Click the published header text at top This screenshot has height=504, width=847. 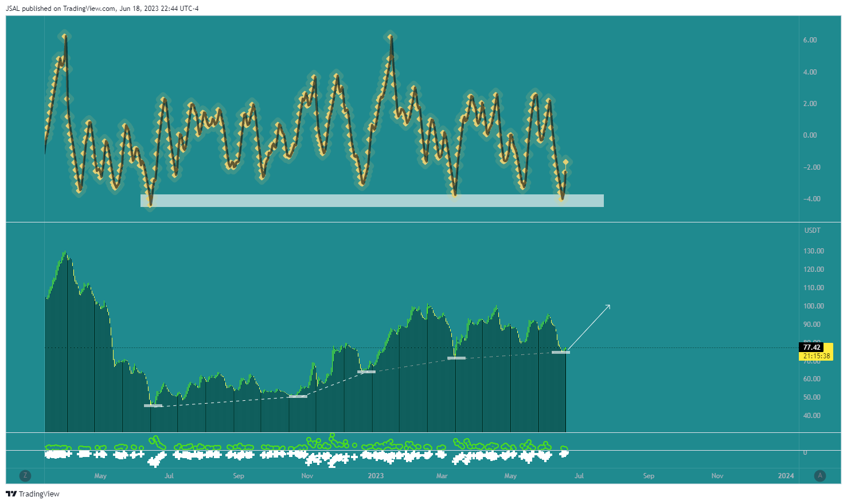point(103,9)
